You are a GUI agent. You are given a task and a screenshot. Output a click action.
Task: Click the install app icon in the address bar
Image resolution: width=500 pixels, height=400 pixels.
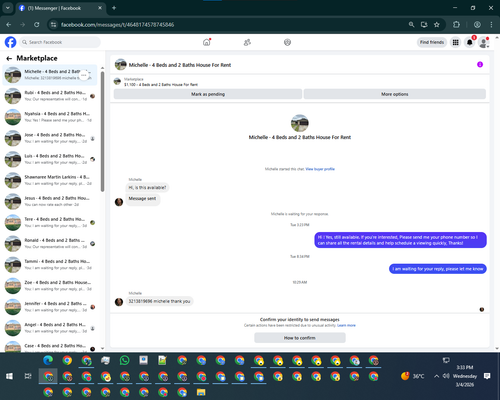424,25
